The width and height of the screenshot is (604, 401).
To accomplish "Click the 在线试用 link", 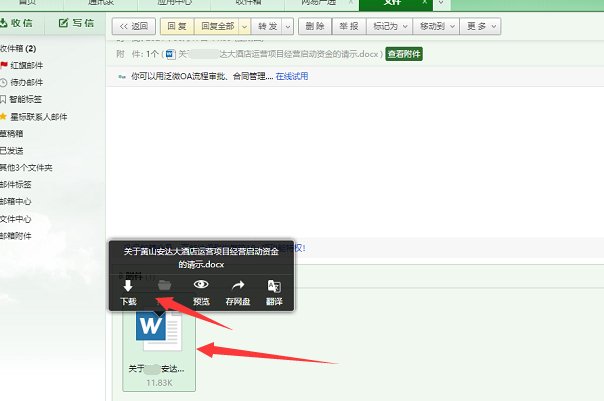I will tap(292, 76).
